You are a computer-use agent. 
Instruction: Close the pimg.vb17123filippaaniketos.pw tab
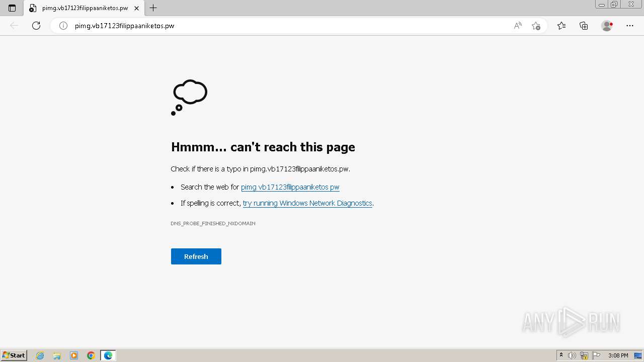point(136,8)
